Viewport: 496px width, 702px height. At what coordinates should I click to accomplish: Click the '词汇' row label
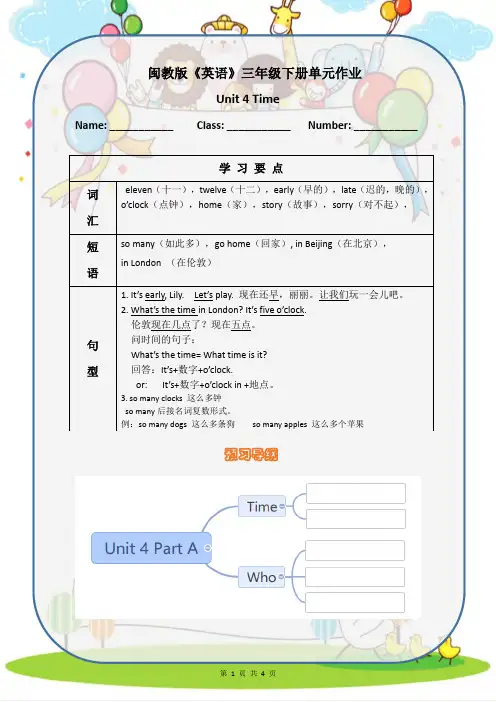pos(93,207)
